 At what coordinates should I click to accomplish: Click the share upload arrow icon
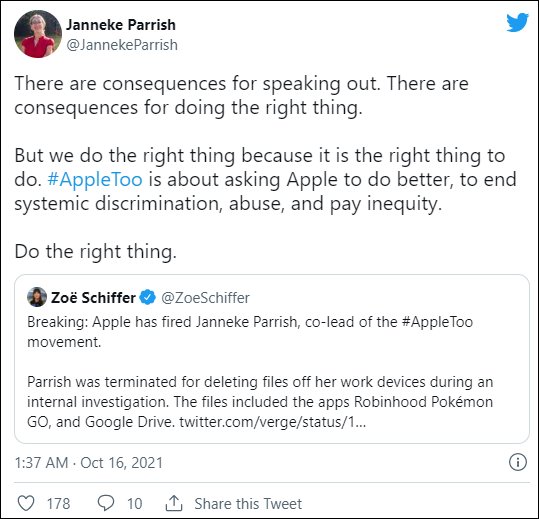174,503
